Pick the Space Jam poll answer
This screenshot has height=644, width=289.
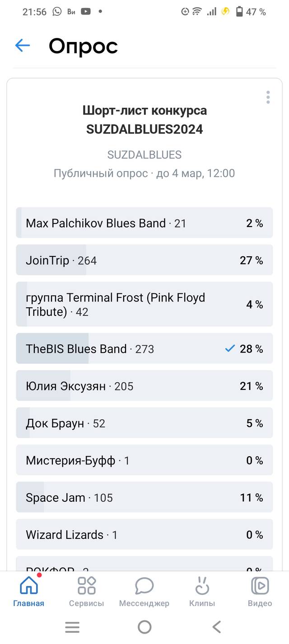click(144, 497)
